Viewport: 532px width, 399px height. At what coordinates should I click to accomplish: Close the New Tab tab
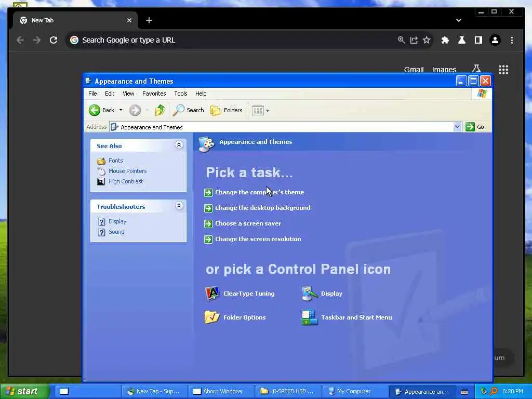129,20
